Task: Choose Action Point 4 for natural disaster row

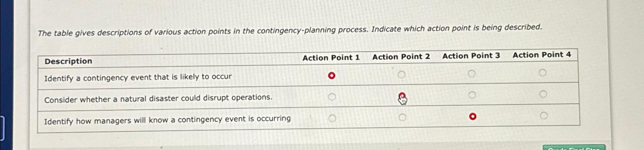Action: [543, 94]
